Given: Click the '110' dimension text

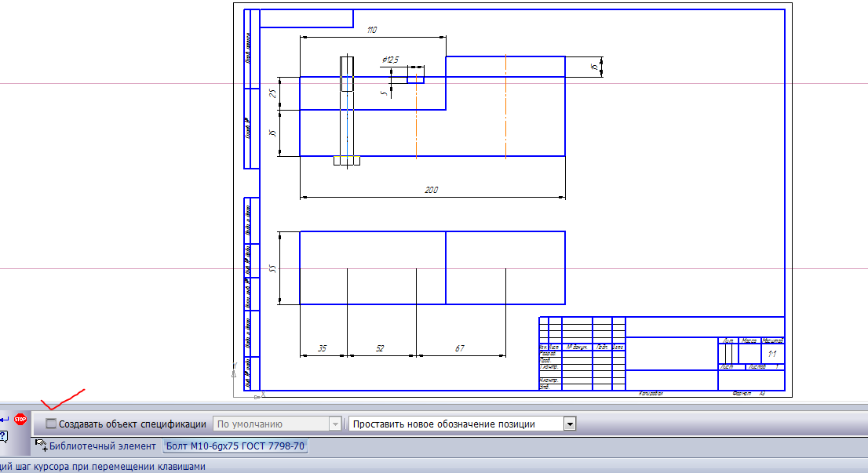Looking at the screenshot, I should pos(371,30).
